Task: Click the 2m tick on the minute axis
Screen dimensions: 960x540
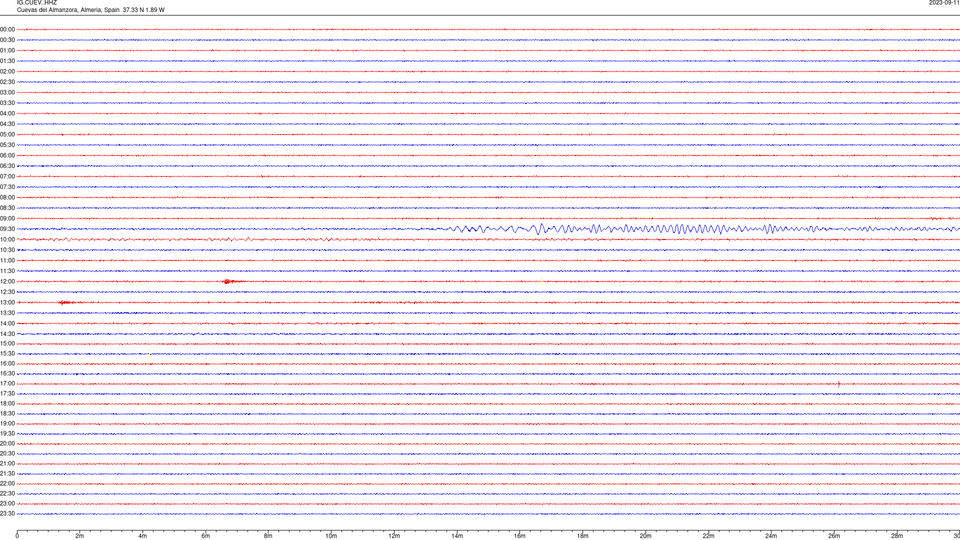Action: (x=80, y=536)
